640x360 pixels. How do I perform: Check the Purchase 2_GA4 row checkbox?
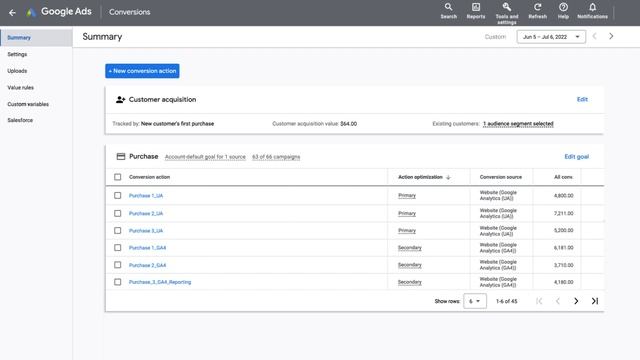118,265
